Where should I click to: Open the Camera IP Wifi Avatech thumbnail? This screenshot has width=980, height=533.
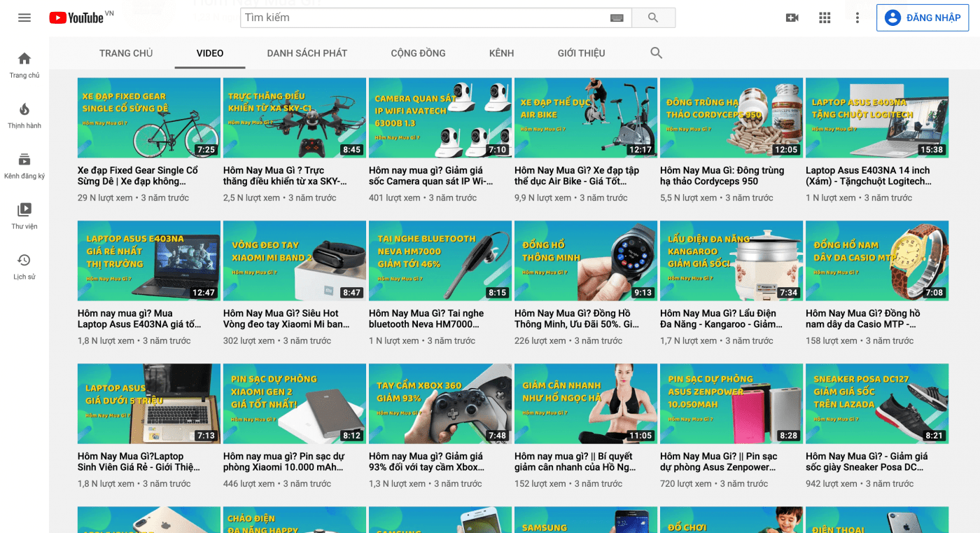coord(440,118)
